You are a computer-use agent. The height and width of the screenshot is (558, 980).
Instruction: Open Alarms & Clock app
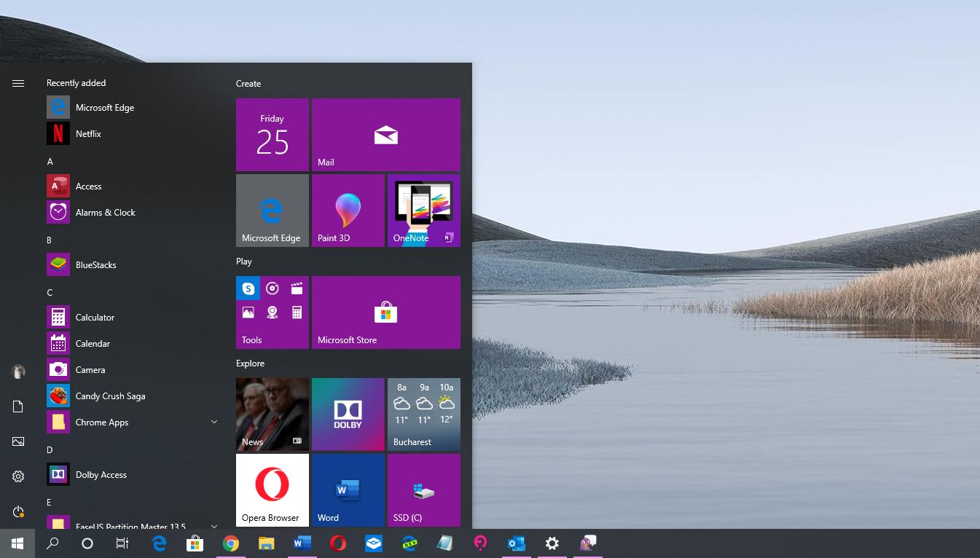[x=134, y=213]
